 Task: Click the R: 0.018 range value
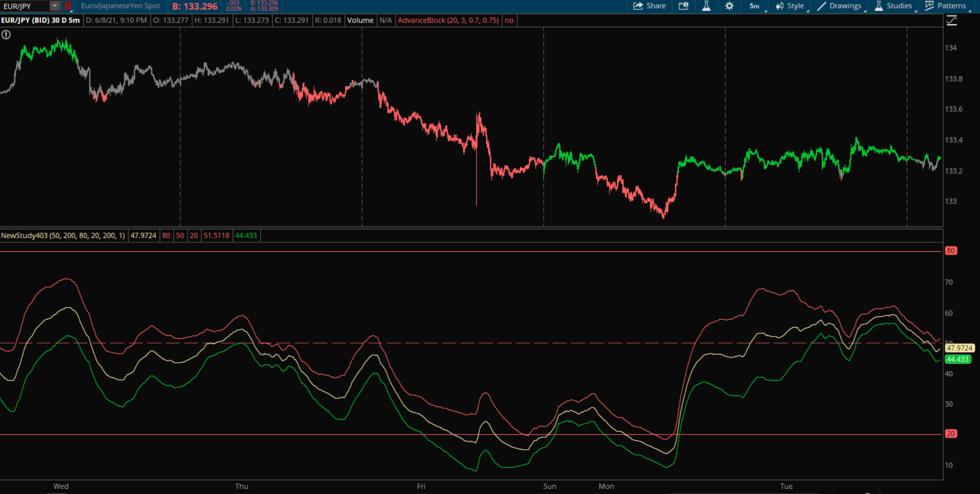(x=328, y=20)
